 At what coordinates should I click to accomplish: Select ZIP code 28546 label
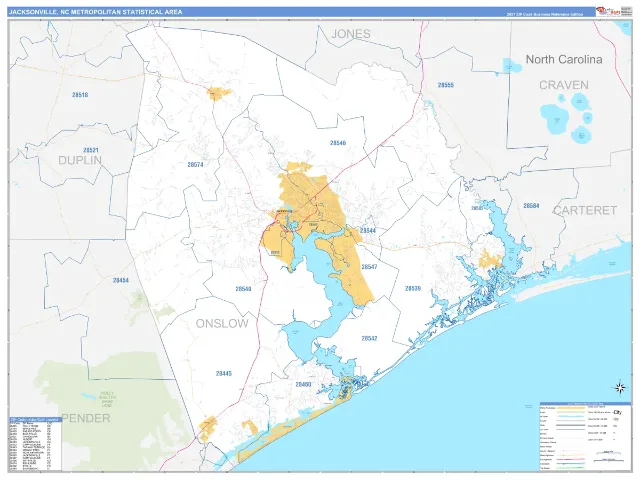(338, 143)
